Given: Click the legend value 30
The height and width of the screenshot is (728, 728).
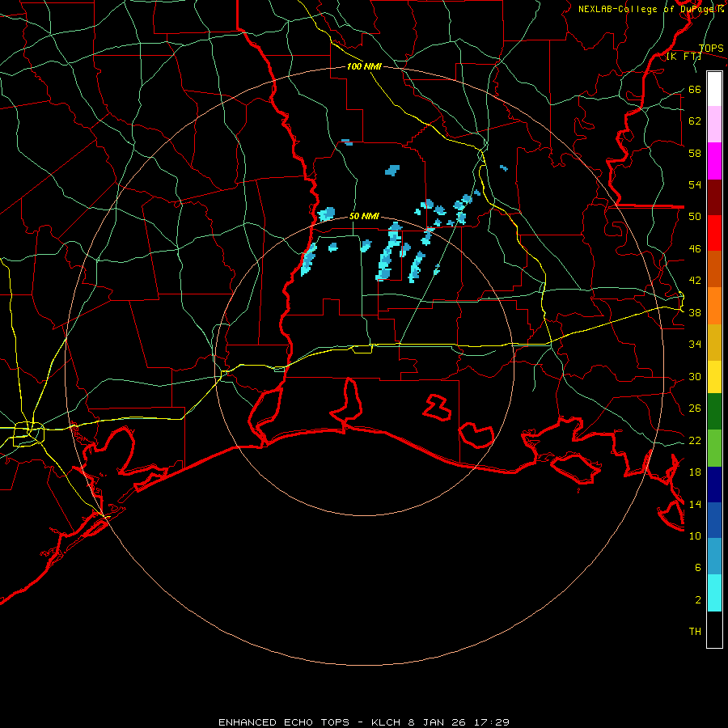Looking at the screenshot, I should coord(695,376).
